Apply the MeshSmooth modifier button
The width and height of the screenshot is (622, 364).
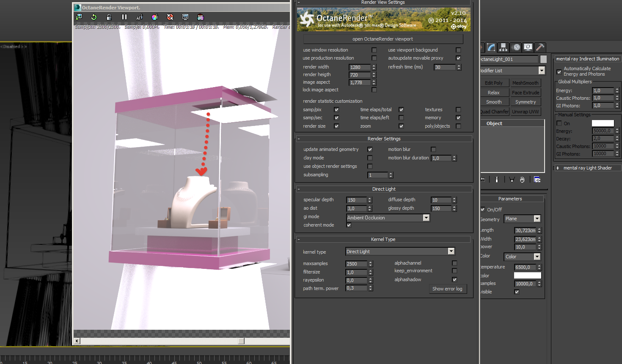(x=526, y=83)
